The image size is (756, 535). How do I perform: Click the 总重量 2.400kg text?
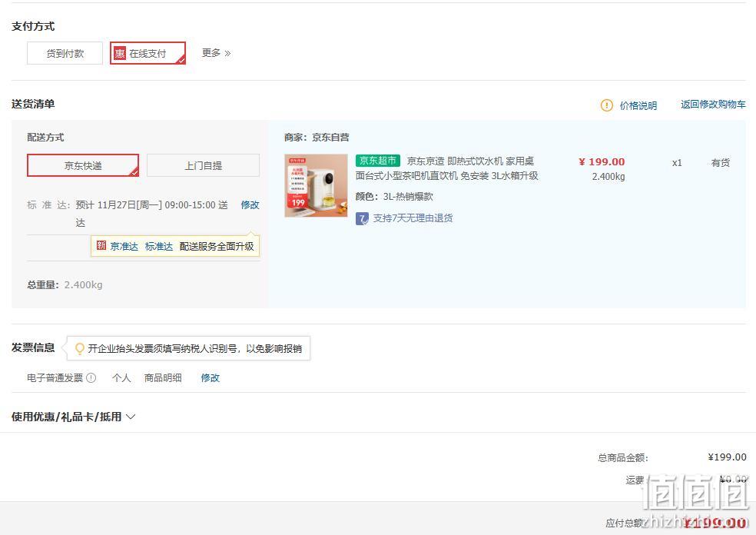[x=65, y=284]
